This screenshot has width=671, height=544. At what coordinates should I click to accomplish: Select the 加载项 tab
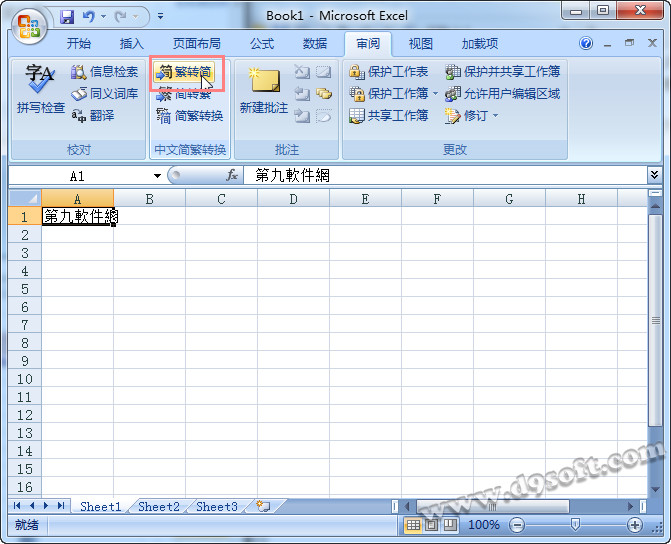pos(480,44)
